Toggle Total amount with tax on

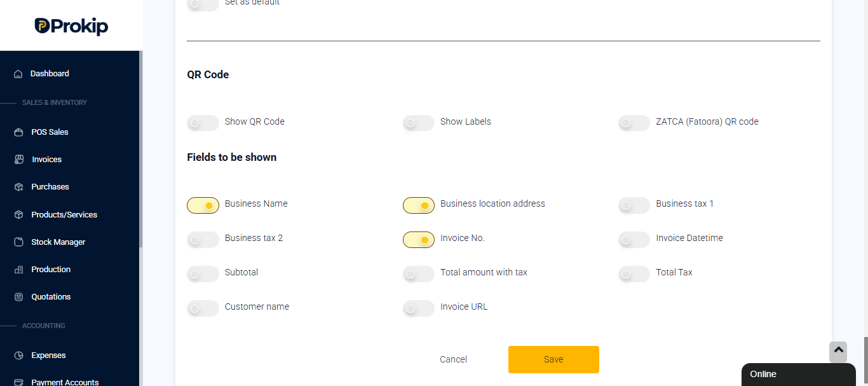point(419,274)
